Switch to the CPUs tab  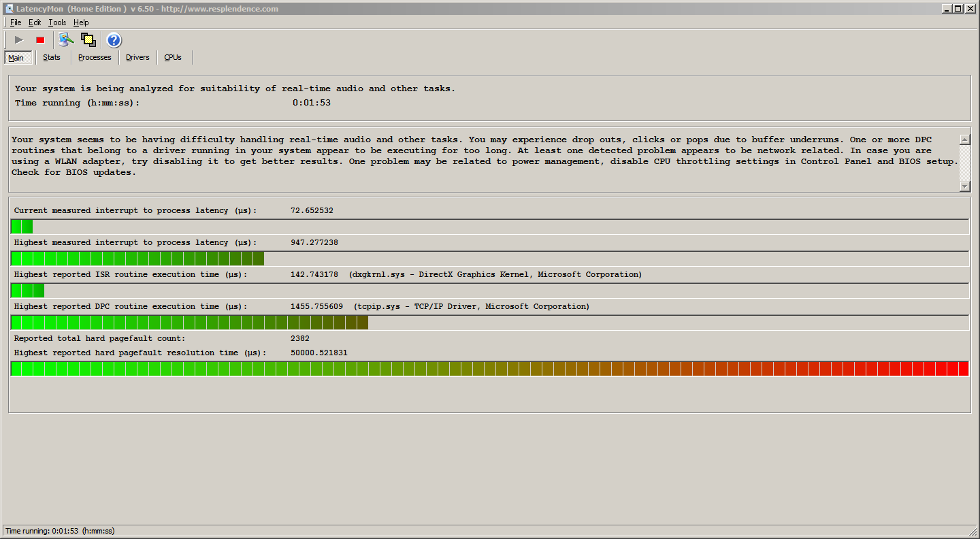point(173,57)
